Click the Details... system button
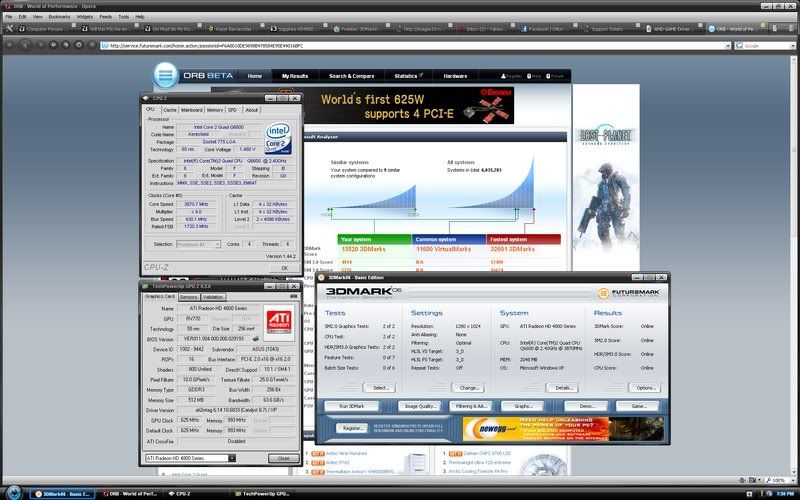Viewport: 800px width, 500px height. pos(562,388)
